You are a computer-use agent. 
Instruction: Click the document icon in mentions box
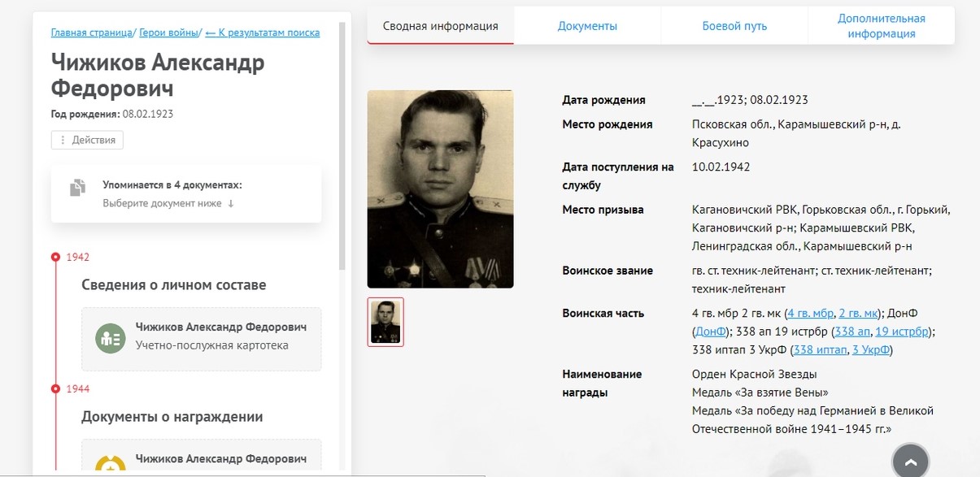pyautogui.click(x=77, y=188)
